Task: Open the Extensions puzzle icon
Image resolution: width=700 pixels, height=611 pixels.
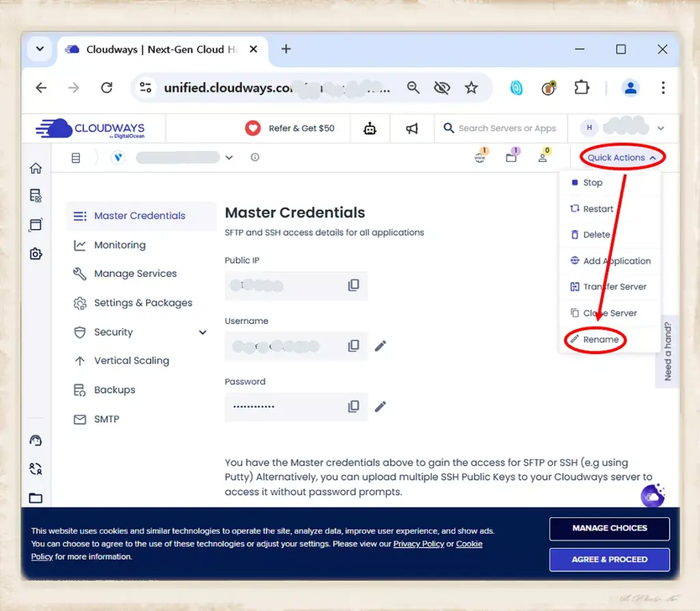Action: point(581,87)
